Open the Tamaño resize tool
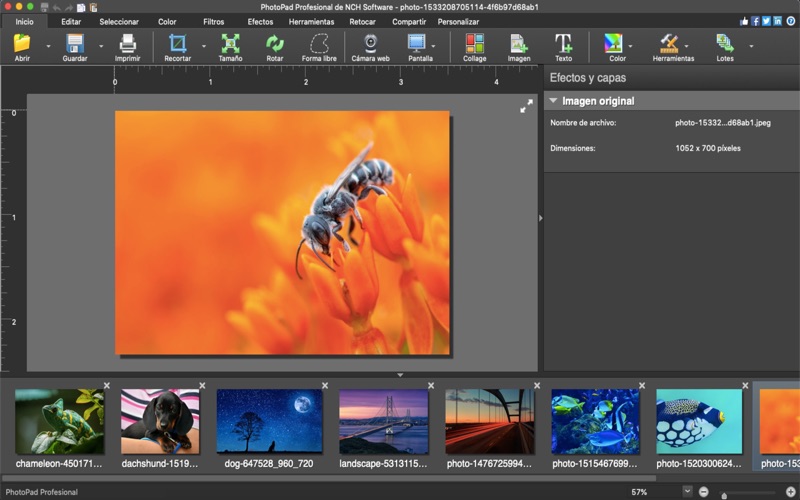The height and width of the screenshot is (500, 800). 230,43
